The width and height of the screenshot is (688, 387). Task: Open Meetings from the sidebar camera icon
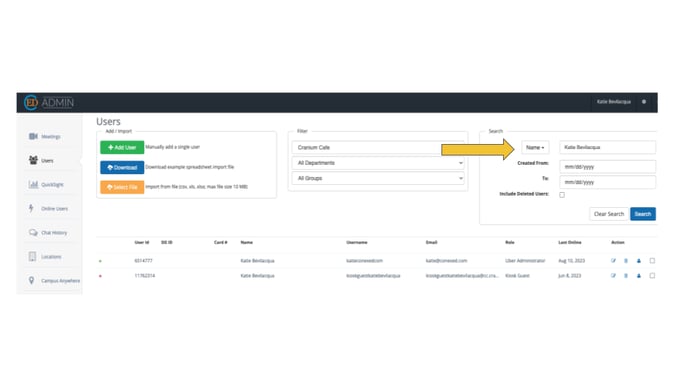coord(33,136)
